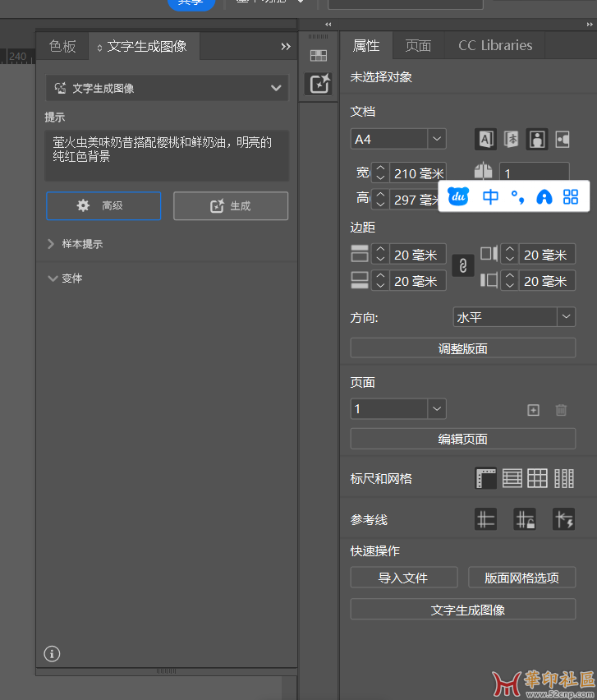The width and height of the screenshot is (597, 700).
Task: Adjust the bottom margin stepper arrows
Action: (x=380, y=281)
